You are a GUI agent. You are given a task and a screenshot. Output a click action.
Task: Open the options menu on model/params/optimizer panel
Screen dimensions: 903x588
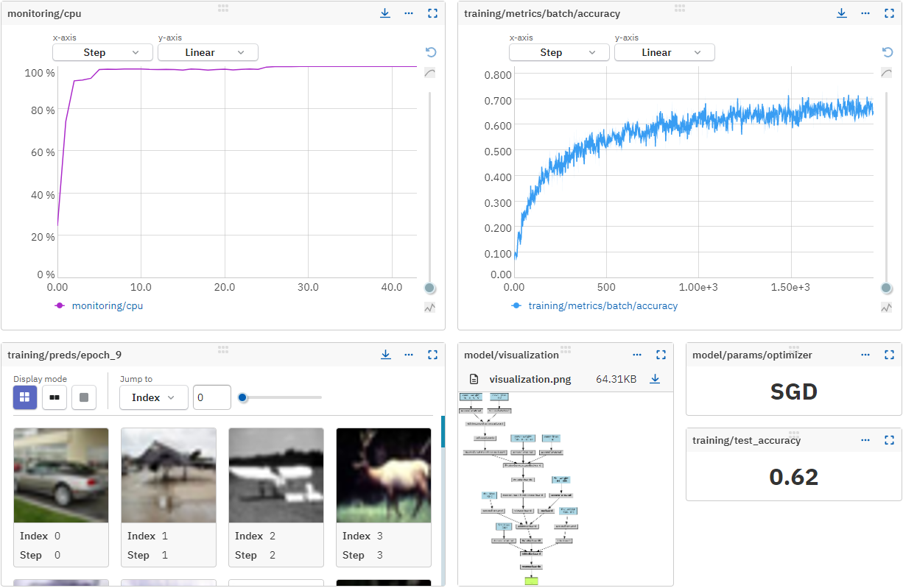(x=865, y=354)
